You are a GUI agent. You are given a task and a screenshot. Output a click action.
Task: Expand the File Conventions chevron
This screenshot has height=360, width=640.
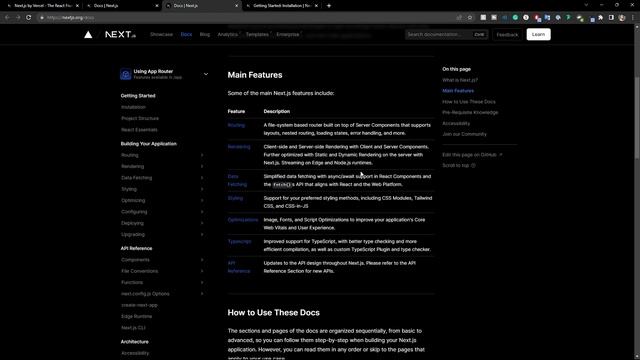(202, 271)
